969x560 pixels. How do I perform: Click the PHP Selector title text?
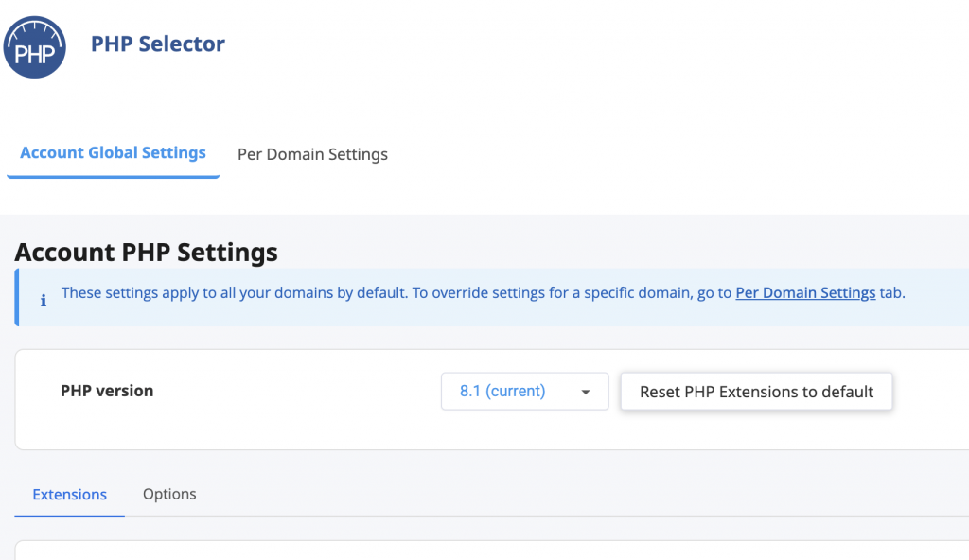(x=158, y=44)
